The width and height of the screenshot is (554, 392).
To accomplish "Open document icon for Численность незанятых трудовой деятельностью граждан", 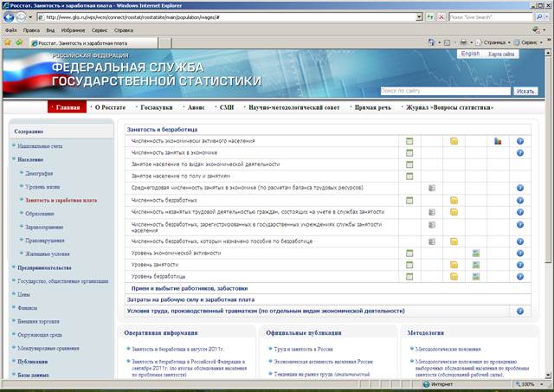I will point(432,212).
